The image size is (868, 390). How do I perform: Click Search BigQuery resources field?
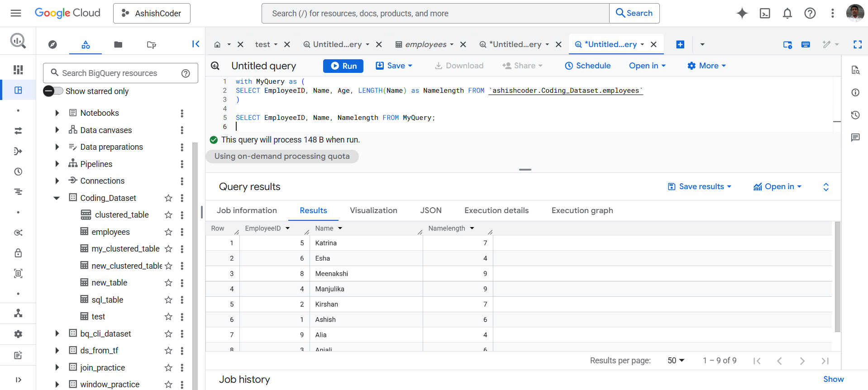(x=120, y=73)
